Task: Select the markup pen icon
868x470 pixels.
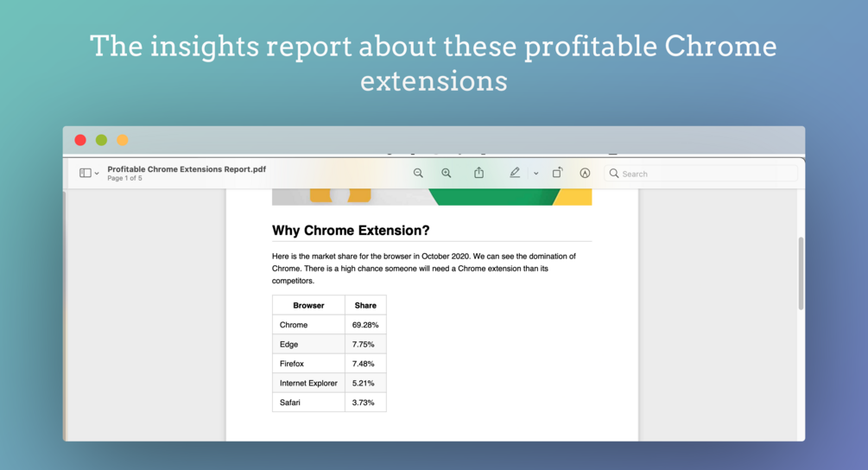Action: tap(515, 173)
